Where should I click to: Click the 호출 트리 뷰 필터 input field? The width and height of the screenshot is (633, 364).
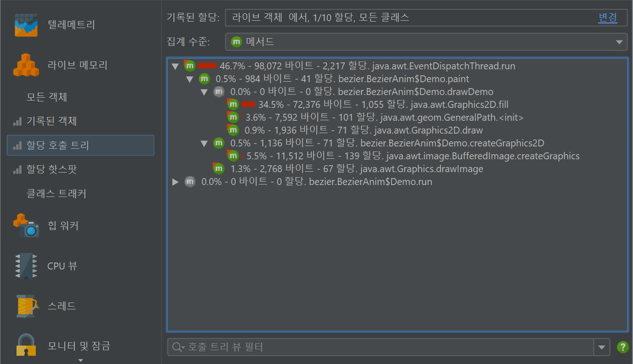click(x=381, y=347)
